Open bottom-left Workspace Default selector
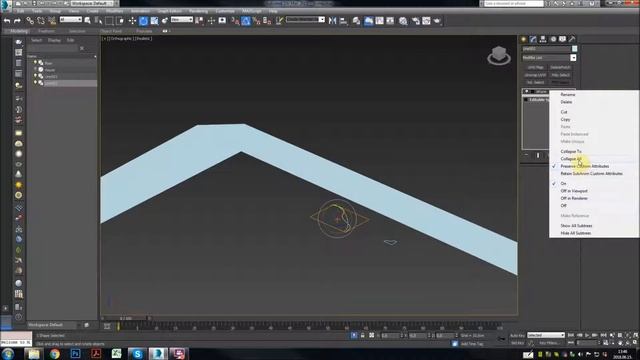 (52, 325)
